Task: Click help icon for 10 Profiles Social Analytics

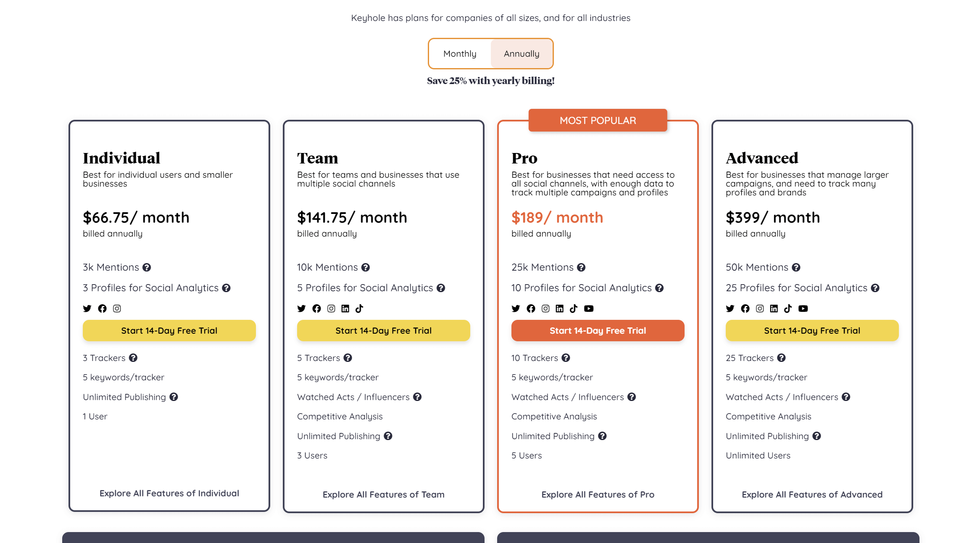Action: tap(659, 288)
